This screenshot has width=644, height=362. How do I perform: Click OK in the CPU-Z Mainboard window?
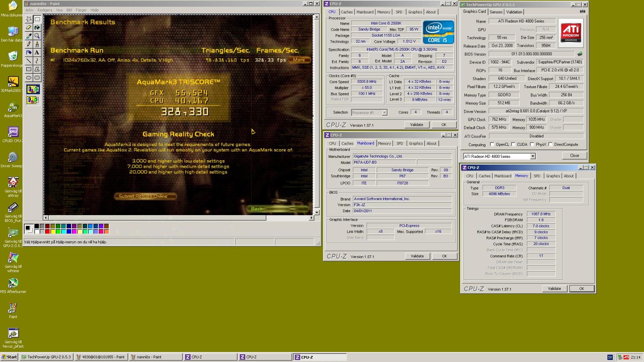(444, 256)
